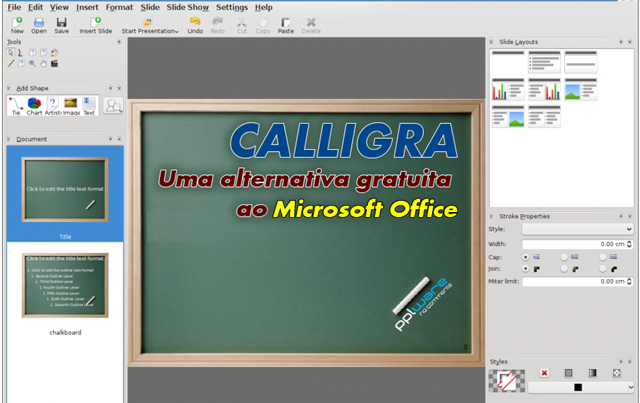Screen dimensions: 640x403
Task: Click the fill/stroke preview swatch in Styles
Action: (507, 381)
